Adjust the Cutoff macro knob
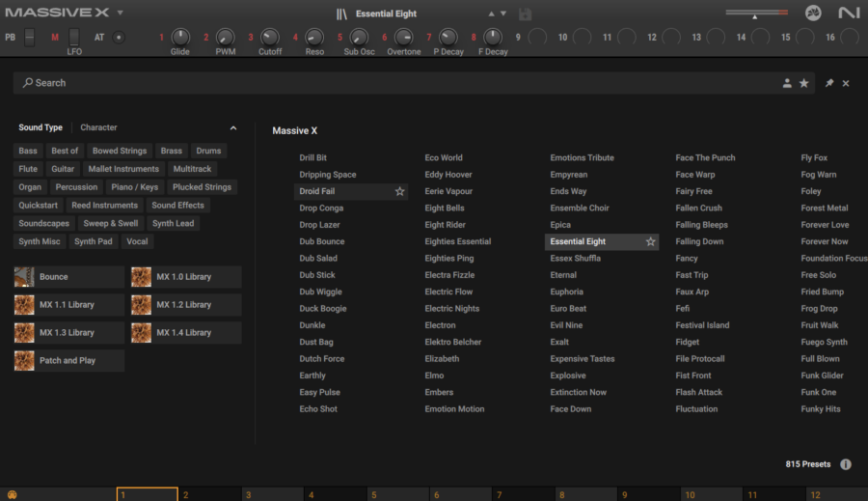The height and width of the screenshot is (501, 868). 270,38
